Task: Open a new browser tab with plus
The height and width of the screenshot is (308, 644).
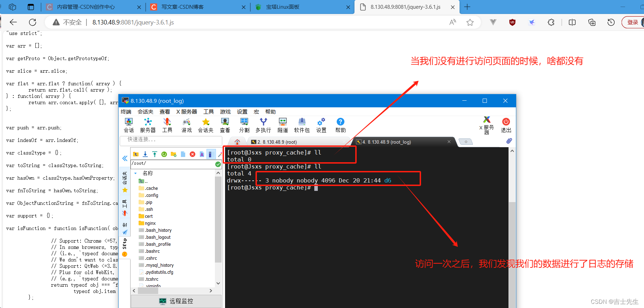Action: click(467, 7)
